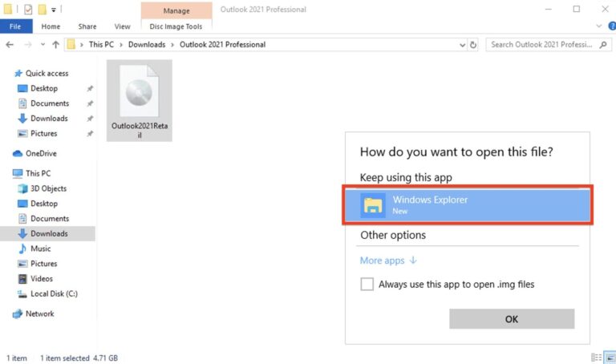Open pinned Documents under Quick access

50,103
